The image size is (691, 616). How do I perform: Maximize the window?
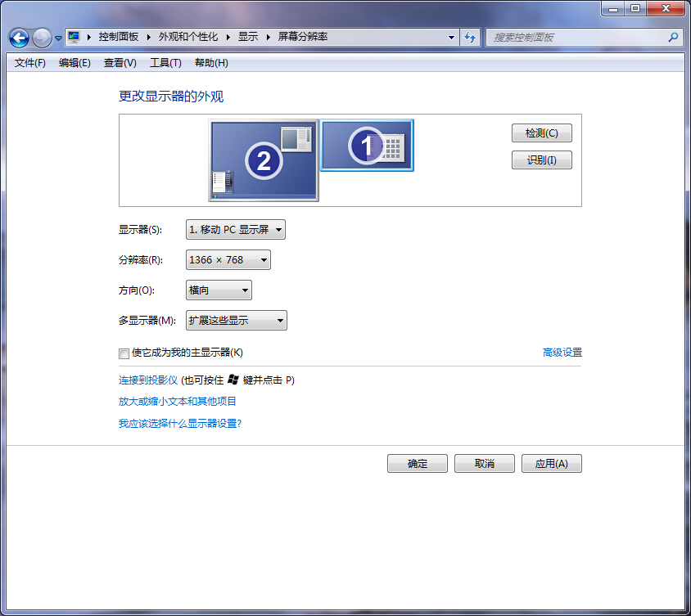click(x=635, y=8)
